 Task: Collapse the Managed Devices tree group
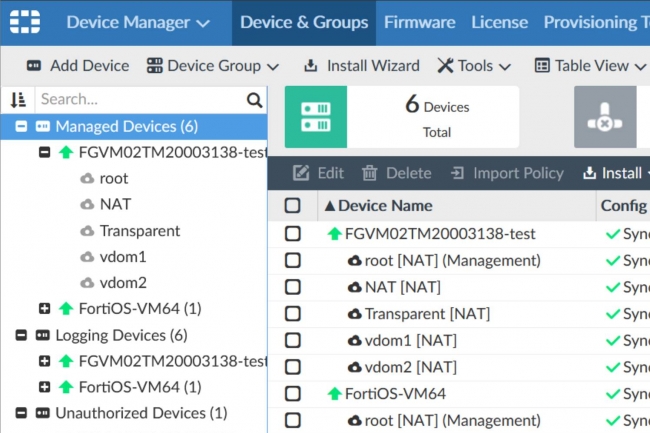tap(22, 127)
